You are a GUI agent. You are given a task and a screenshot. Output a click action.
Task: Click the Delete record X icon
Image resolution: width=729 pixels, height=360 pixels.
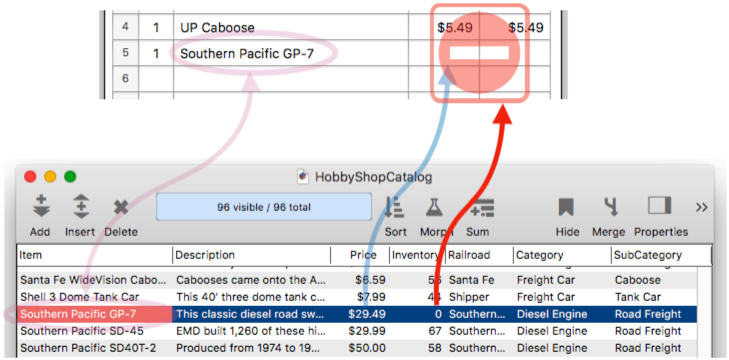[121, 207]
